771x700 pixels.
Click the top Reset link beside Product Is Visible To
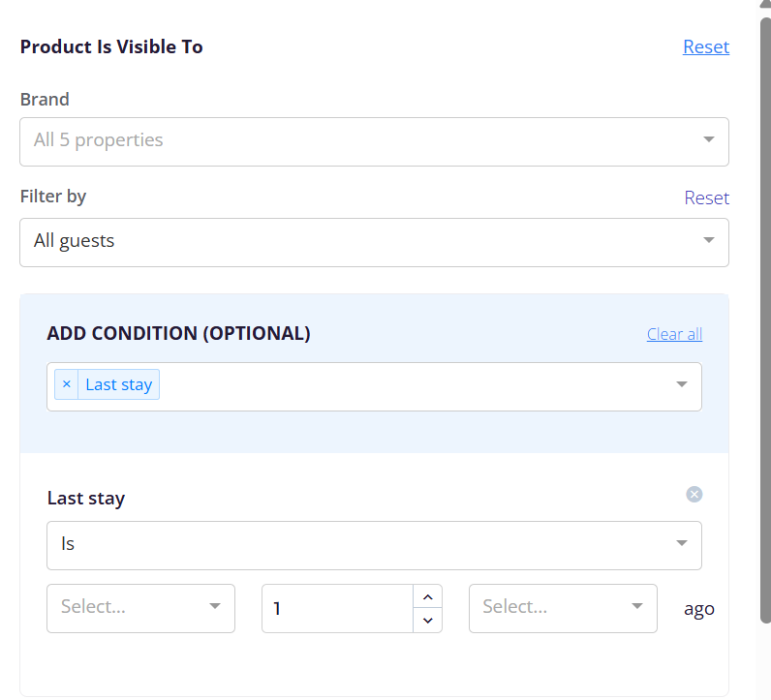coord(706,46)
